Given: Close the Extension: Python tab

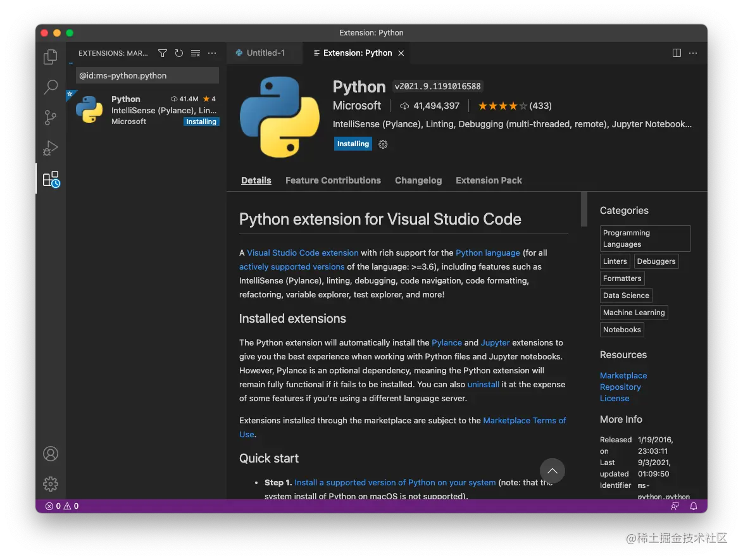Looking at the screenshot, I should tap(401, 53).
